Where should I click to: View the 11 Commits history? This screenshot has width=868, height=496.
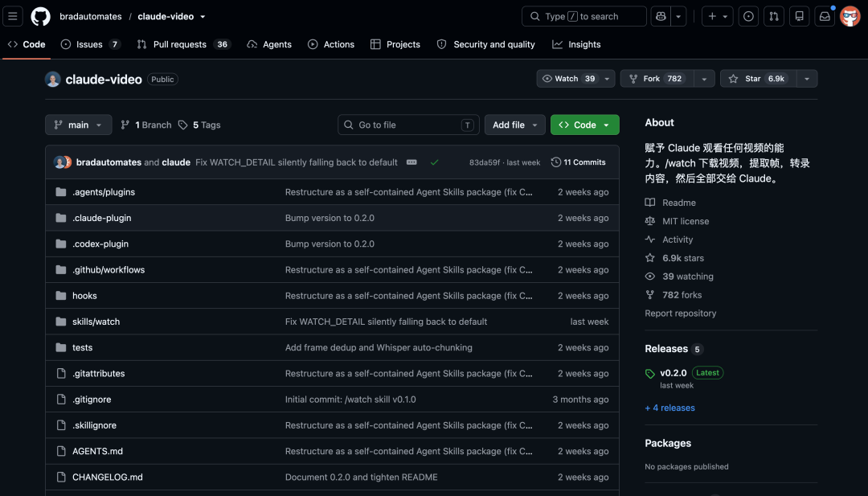[x=579, y=162]
